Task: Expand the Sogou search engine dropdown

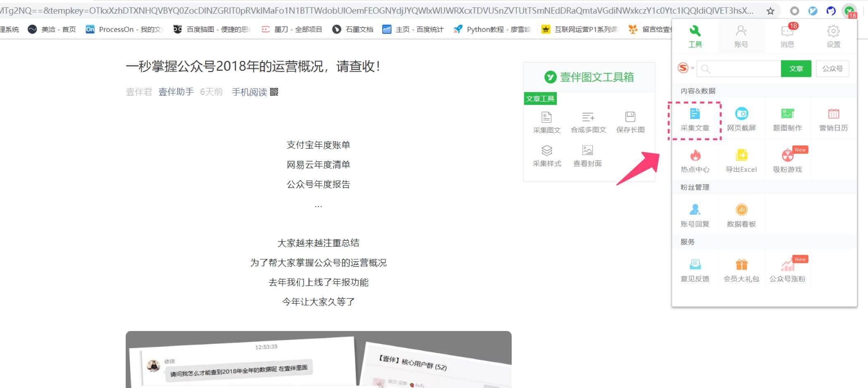Action: click(x=686, y=68)
